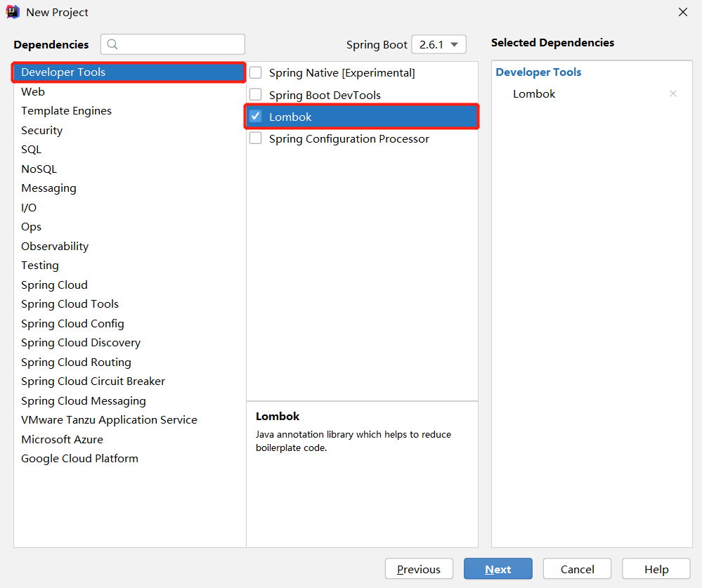This screenshot has height=588, width=702.
Task: Select the Spring Cloud category
Action: [x=129, y=285]
